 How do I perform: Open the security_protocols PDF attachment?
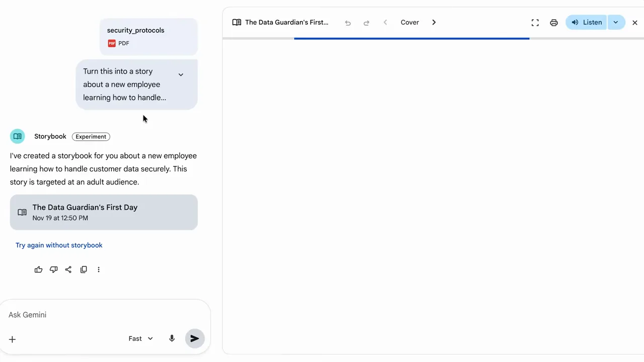pyautogui.click(x=148, y=36)
